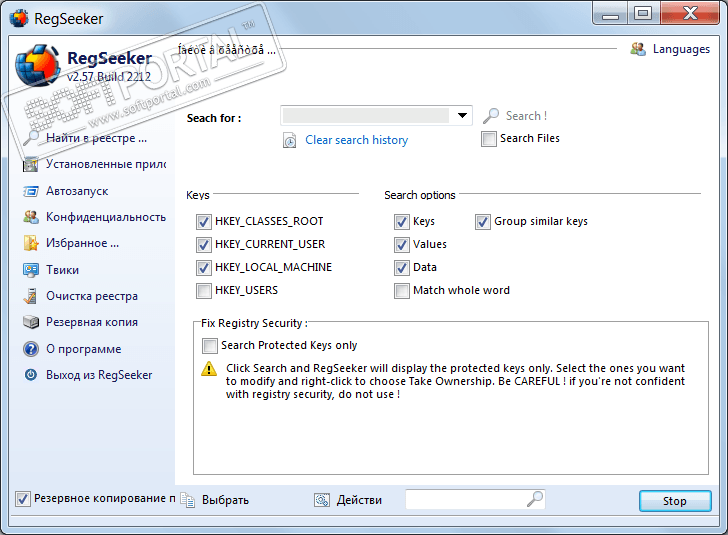
Task: Open the Seach for dropdown arrow
Action: click(462, 115)
